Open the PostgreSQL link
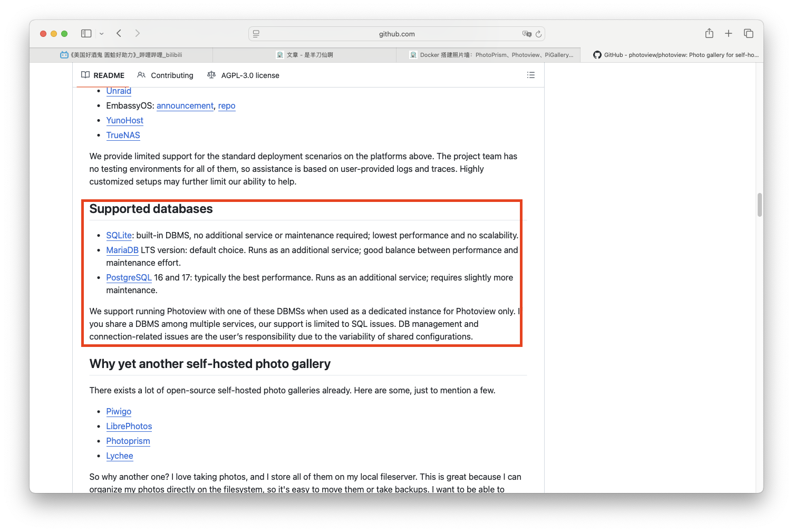The width and height of the screenshot is (793, 532). coord(129,277)
